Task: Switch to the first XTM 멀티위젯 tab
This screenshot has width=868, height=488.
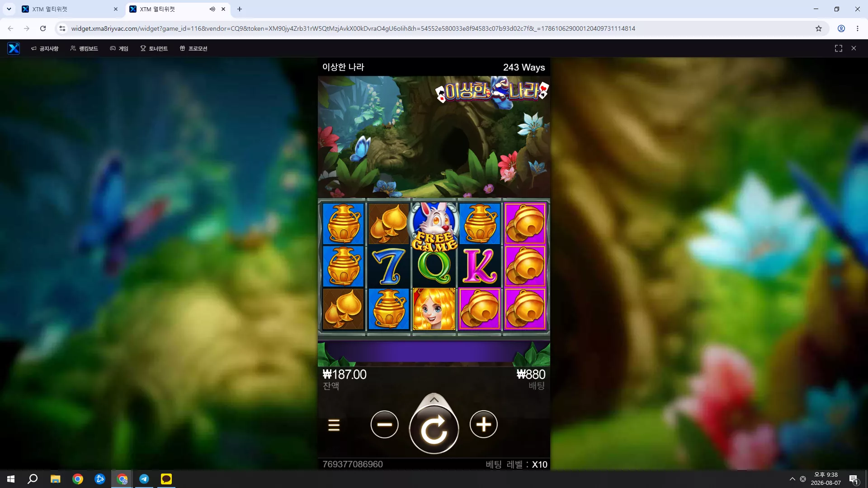Action: (70, 9)
